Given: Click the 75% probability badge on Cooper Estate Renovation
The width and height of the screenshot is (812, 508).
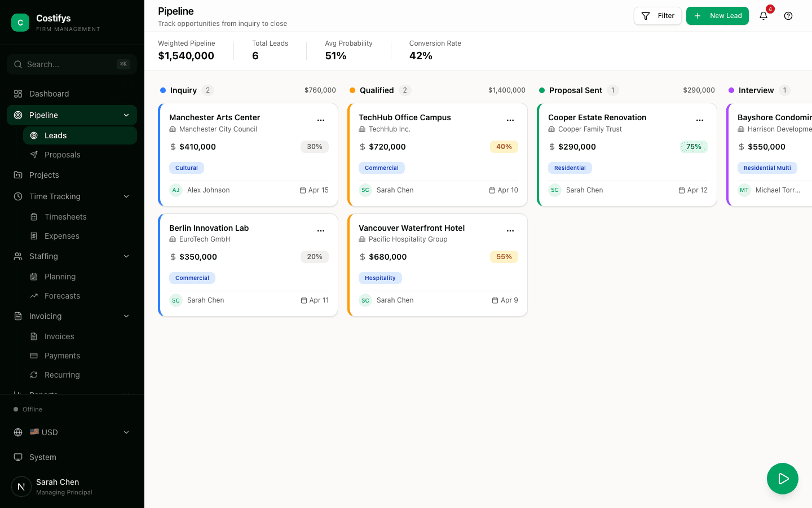Looking at the screenshot, I should pos(694,147).
